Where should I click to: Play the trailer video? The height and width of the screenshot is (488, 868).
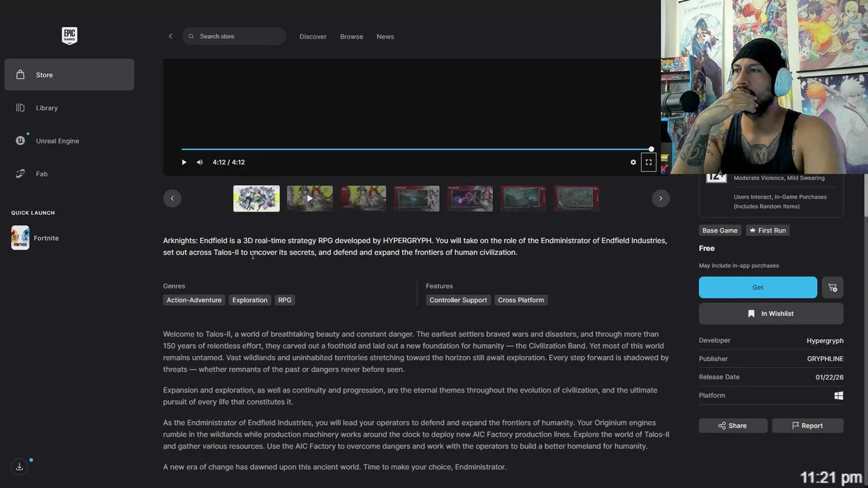(184, 162)
